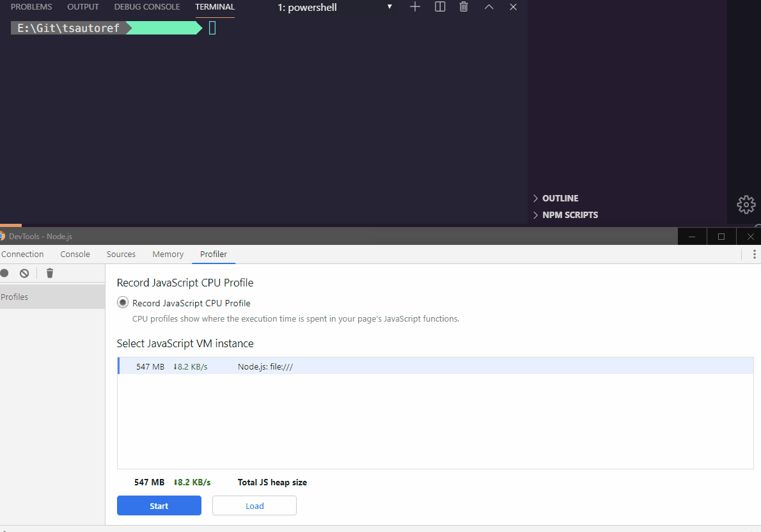Switch to DevTools Sources tab
Viewport: 761px width, 532px height.
tap(122, 254)
